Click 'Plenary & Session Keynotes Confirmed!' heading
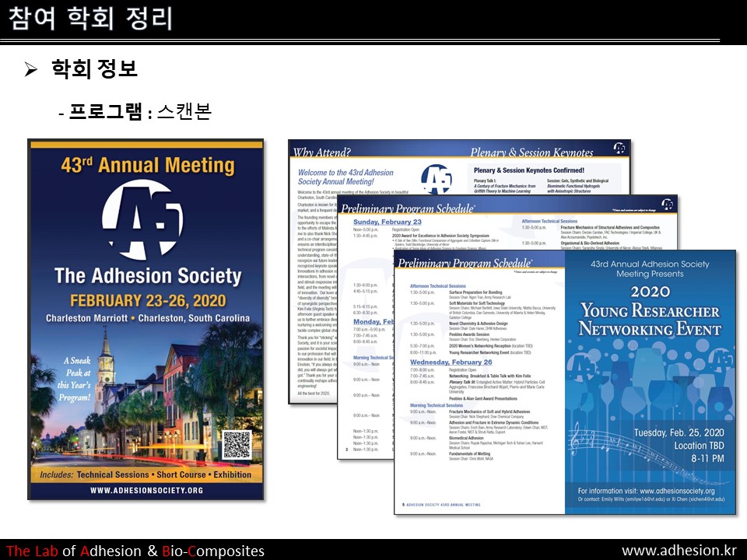This screenshot has height=560, width=747. [x=529, y=170]
